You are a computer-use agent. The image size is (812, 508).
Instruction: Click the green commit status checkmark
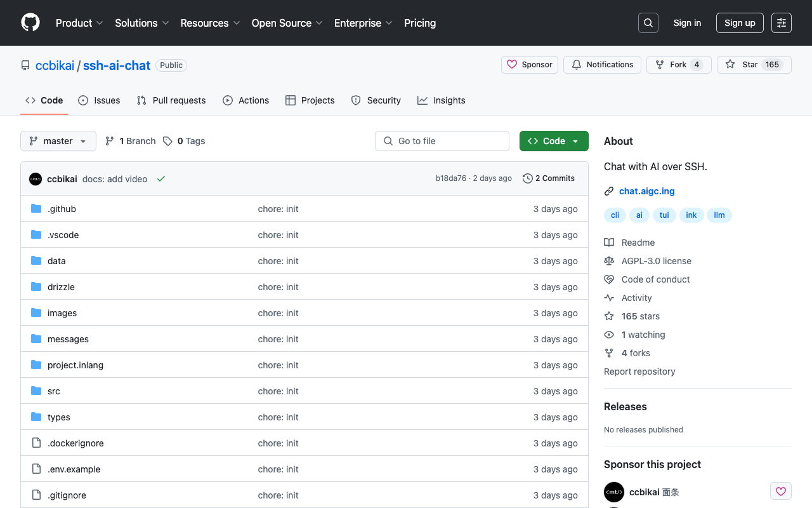tap(161, 179)
